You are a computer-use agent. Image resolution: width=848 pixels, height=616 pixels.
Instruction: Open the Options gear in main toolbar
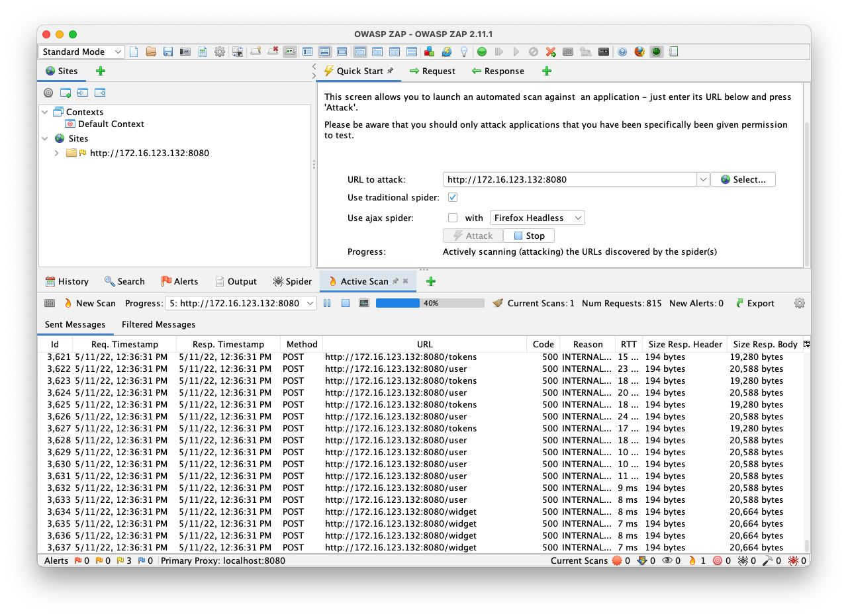point(220,52)
